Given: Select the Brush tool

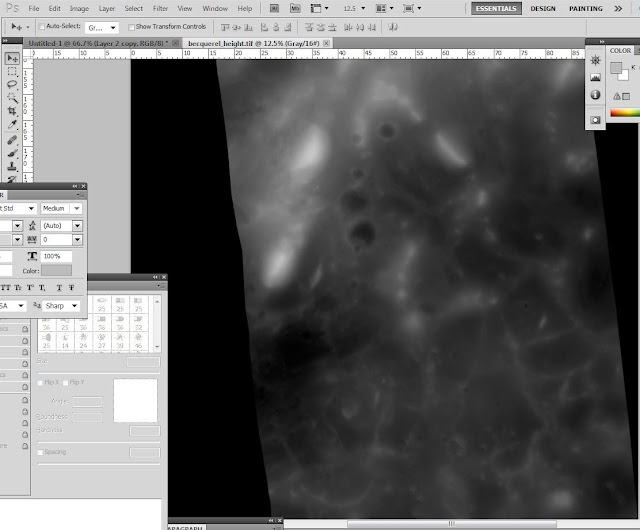Looking at the screenshot, I should click(12, 153).
